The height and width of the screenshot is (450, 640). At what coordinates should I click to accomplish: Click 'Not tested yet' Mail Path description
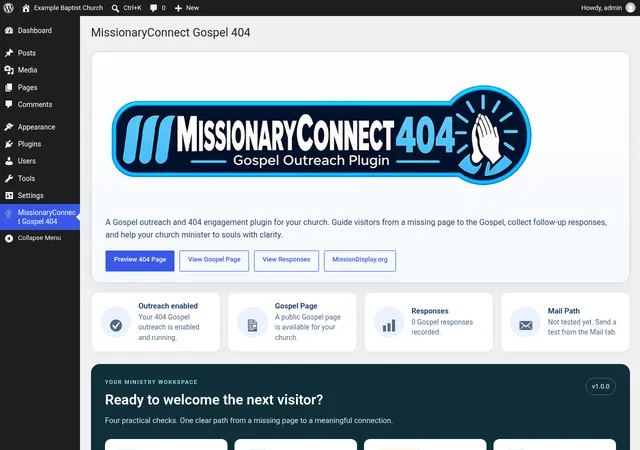(x=582, y=327)
